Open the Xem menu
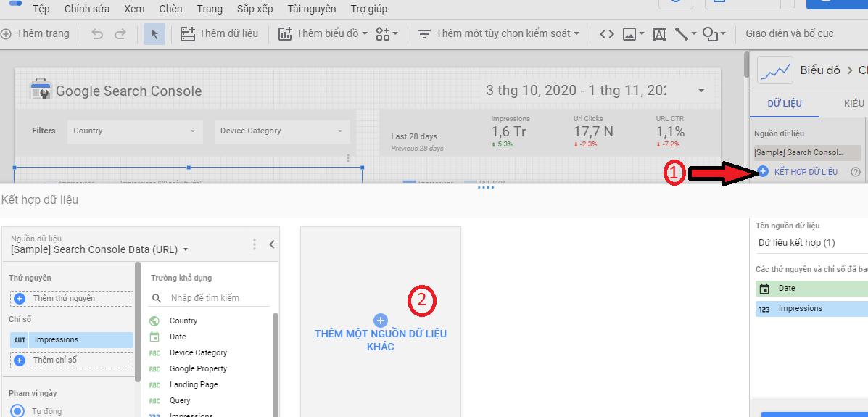The image size is (868, 417). point(135,9)
